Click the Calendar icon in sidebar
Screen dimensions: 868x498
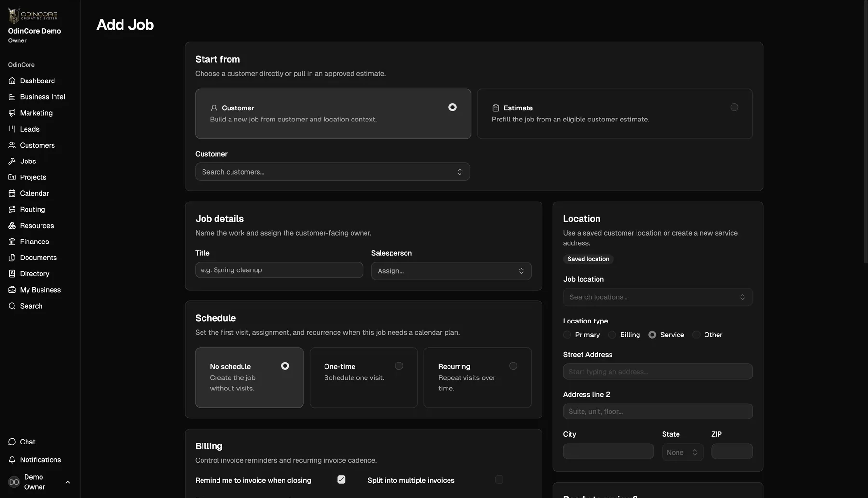click(12, 193)
